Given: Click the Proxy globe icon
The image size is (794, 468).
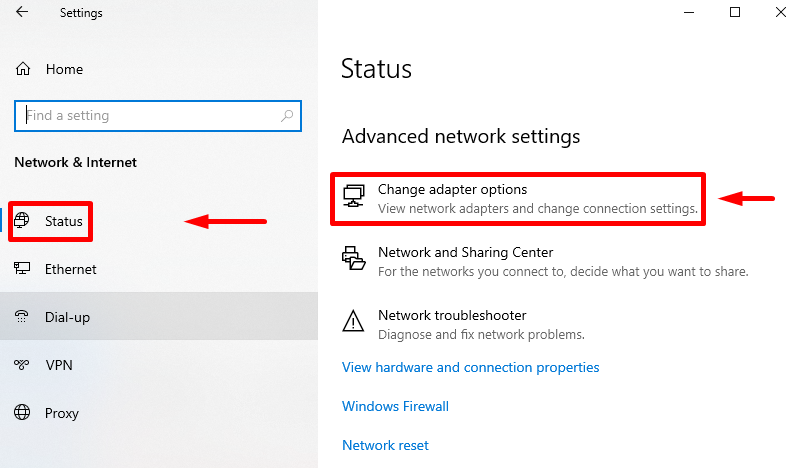Looking at the screenshot, I should 22,412.
